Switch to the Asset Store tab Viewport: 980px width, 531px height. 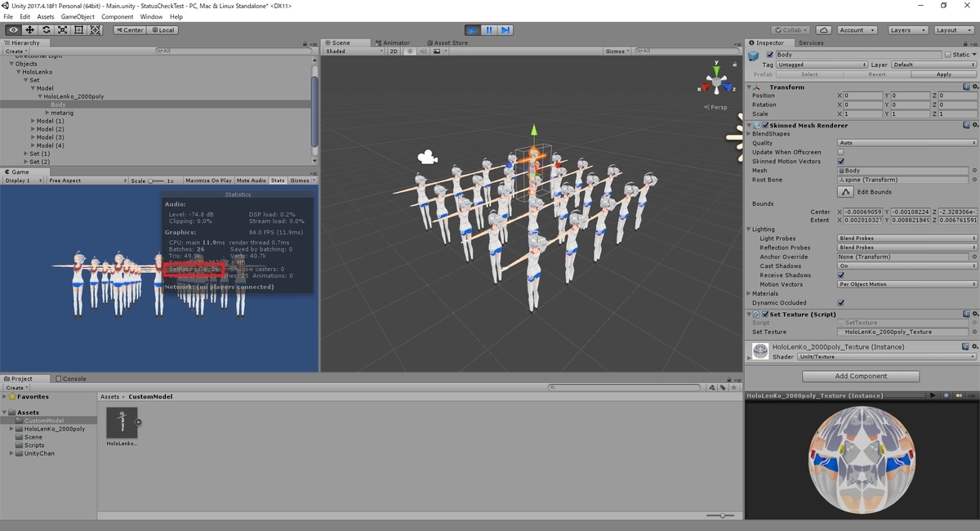[x=446, y=42]
